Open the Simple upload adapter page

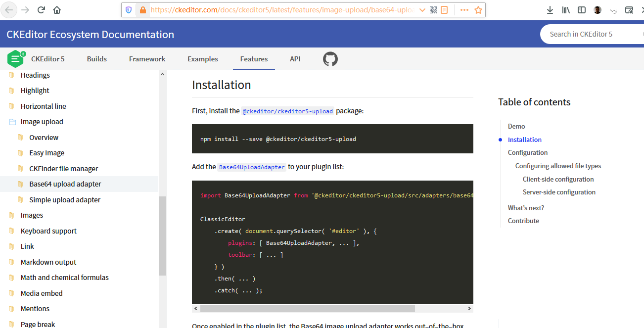(65, 200)
